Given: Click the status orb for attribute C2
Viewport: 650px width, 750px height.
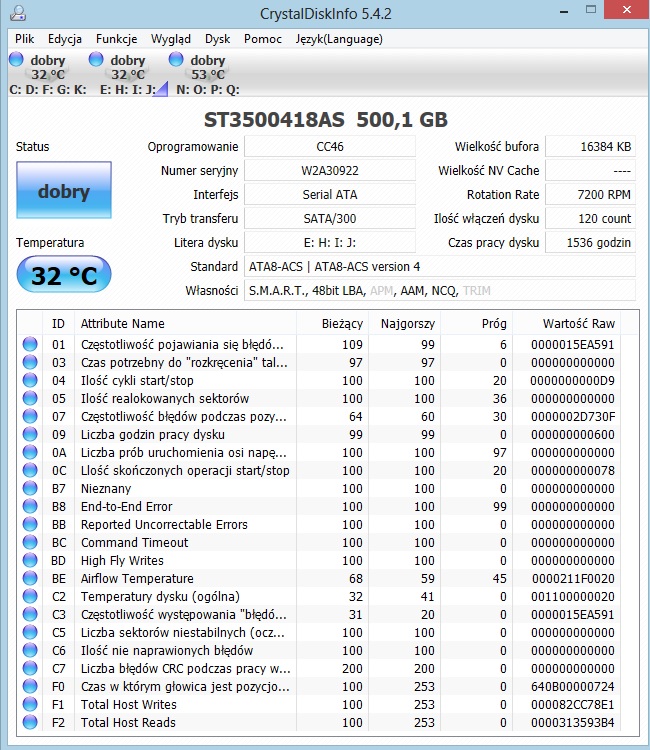Looking at the screenshot, I should (30, 596).
